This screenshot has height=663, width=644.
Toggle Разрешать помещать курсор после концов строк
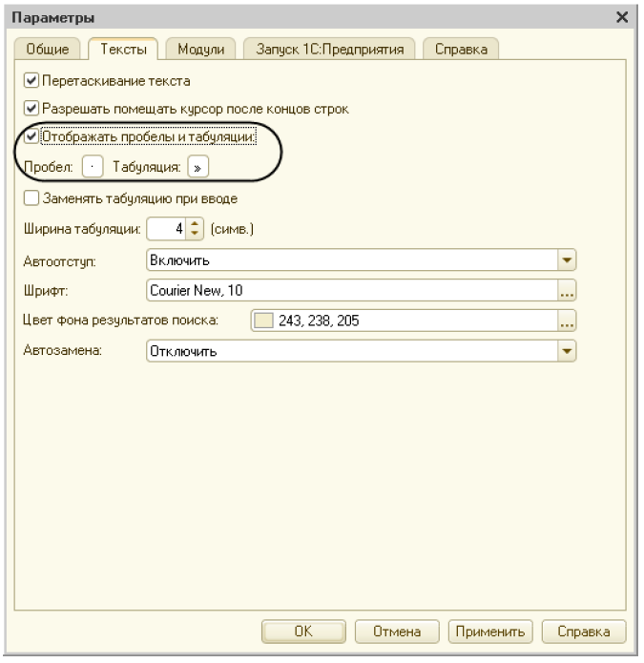pos(31,108)
